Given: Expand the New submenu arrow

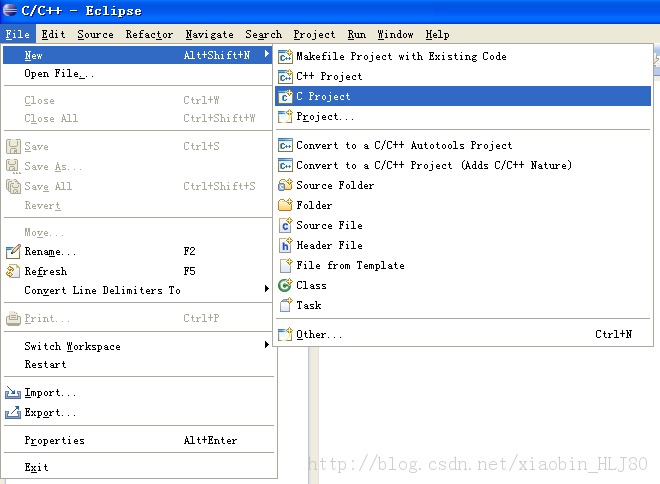Looking at the screenshot, I should click(x=266, y=54).
